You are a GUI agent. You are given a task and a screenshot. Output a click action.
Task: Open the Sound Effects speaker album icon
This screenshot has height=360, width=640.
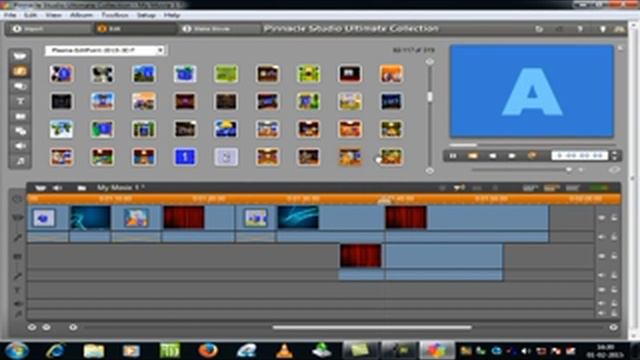[x=20, y=146]
